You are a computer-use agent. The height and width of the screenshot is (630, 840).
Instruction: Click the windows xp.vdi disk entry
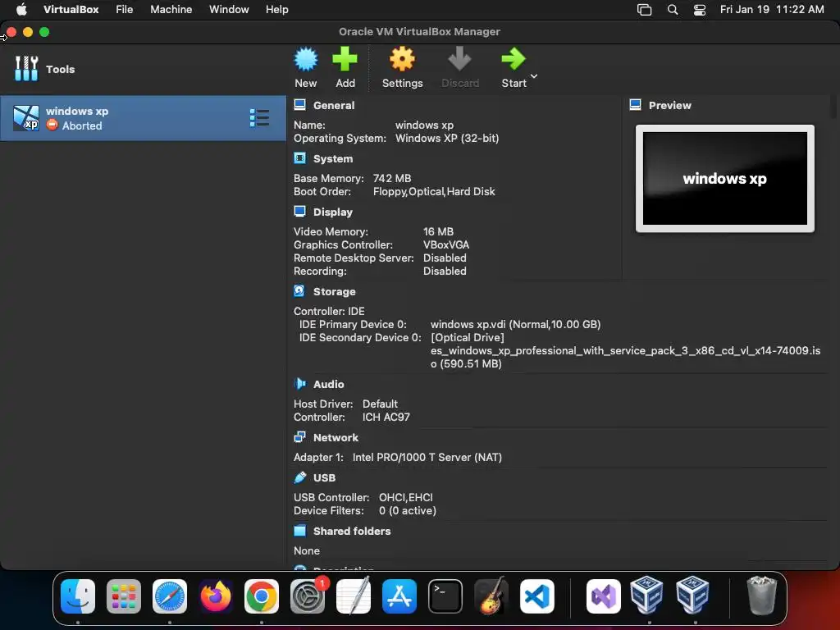pyautogui.click(x=515, y=324)
